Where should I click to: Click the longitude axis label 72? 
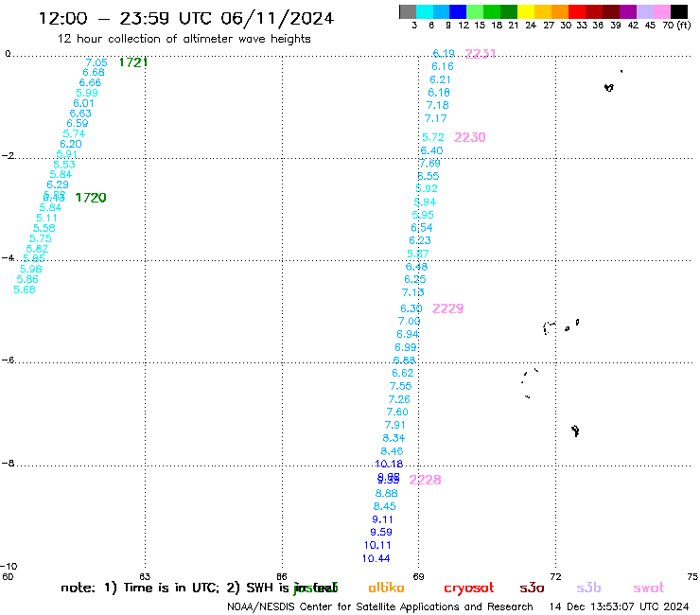[x=555, y=576]
